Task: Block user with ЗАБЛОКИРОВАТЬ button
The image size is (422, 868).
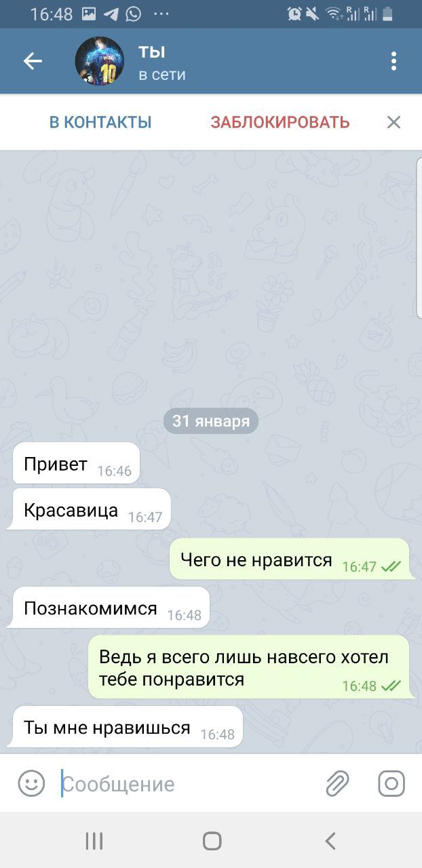Action: pos(280,122)
